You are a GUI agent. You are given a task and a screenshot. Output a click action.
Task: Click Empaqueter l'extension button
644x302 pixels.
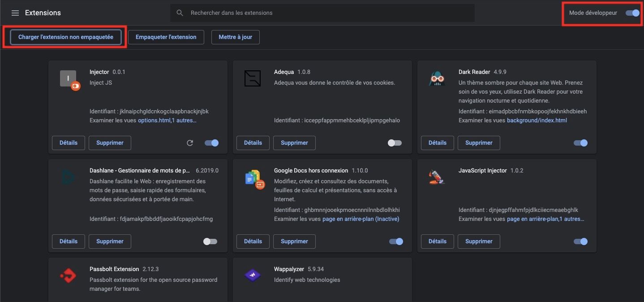(166, 37)
